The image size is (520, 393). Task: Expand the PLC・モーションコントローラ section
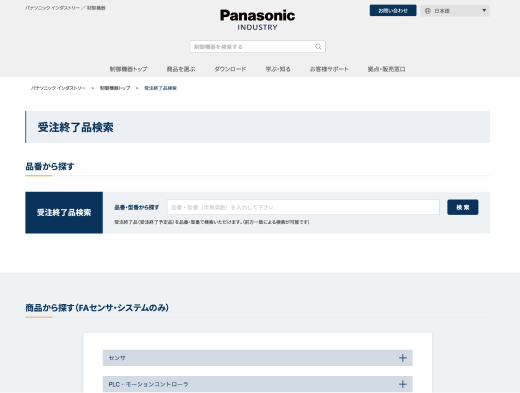(x=257, y=384)
